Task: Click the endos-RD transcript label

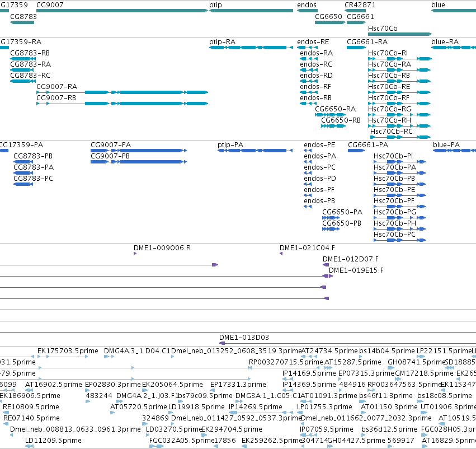Action: tap(316, 76)
